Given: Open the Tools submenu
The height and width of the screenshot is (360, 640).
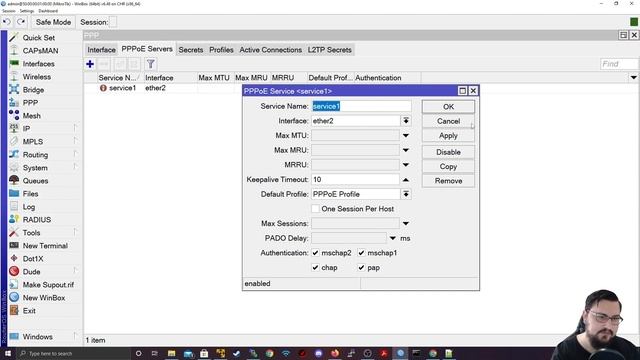Looking at the screenshot, I should [x=31, y=233].
